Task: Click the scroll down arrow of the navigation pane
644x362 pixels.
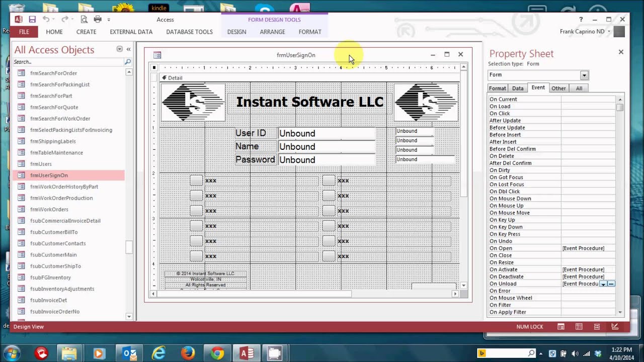Action: (129, 316)
